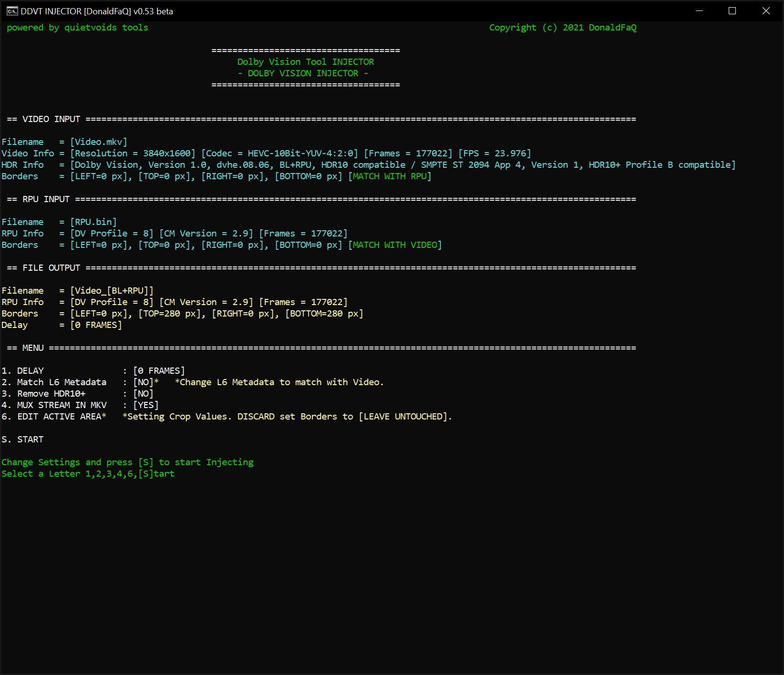784x675 pixels.
Task: Maximize the DDVT INJECTOR window
Action: point(732,11)
